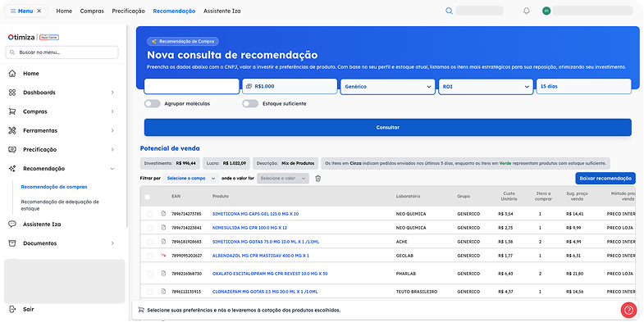Expand the Compras sidebar section
The image size is (644, 322).
[x=112, y=111]
